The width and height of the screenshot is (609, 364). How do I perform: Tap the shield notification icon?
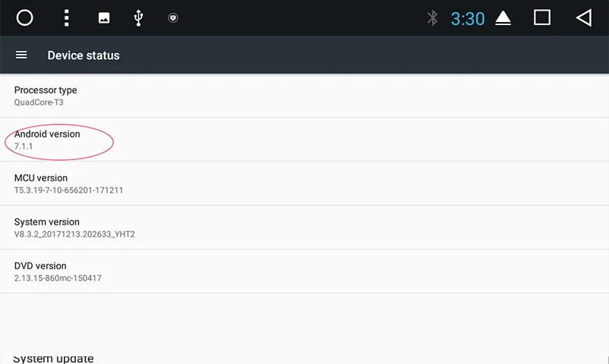point(173,18)
